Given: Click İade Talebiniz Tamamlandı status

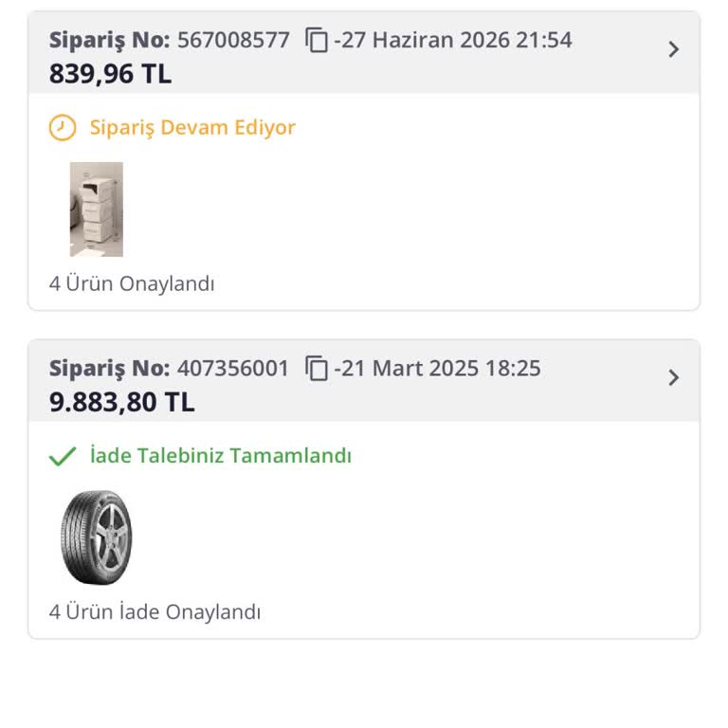Looking at the screenshot, I should coord(221,455).
